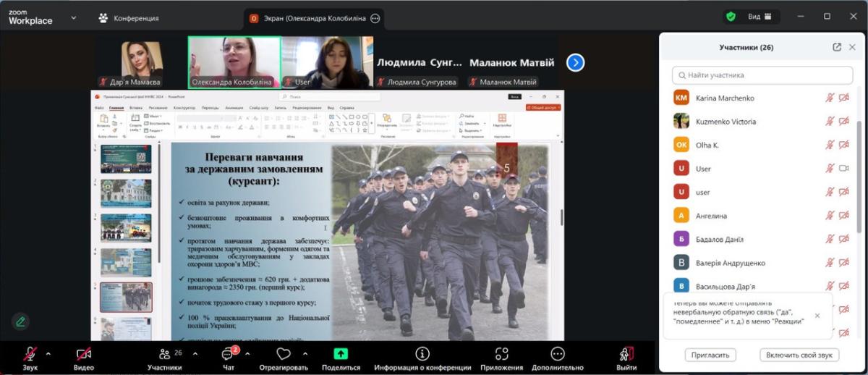868x375 pixels.
Task: Click the Пригласить button
Action: [x=710, y=355]
